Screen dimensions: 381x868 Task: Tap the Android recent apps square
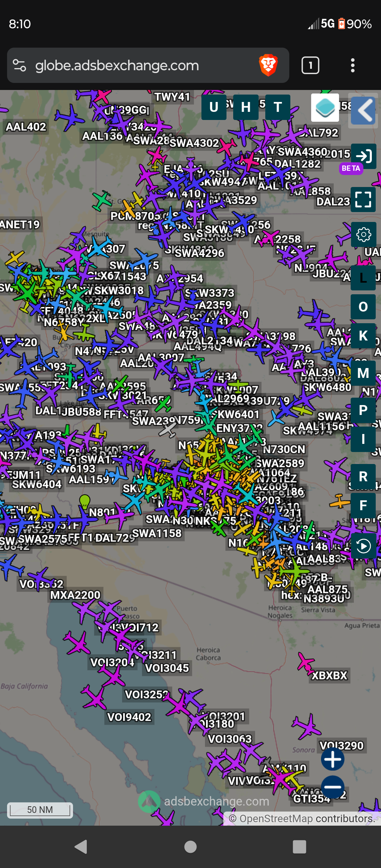(300, 846)
